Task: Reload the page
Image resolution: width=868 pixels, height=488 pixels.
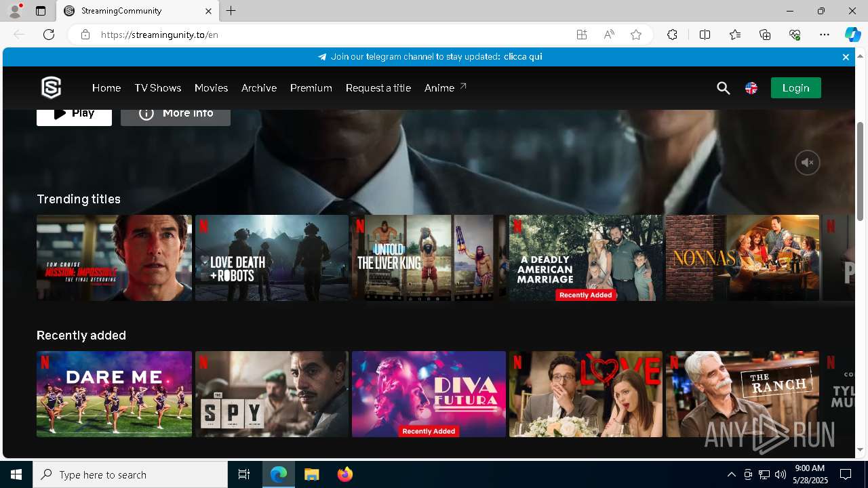Action: click(x=49, y=35)
